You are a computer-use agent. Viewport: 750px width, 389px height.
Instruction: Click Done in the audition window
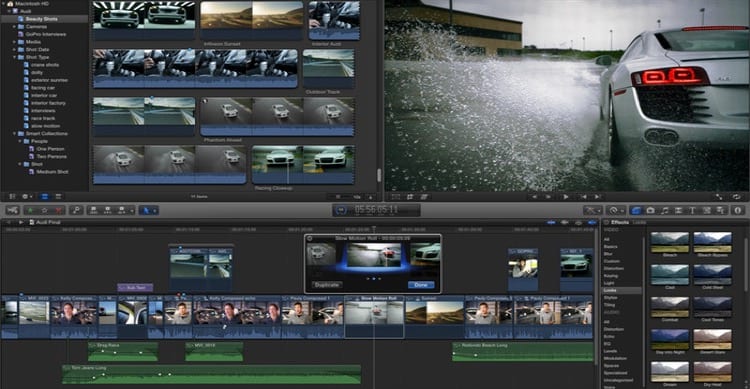[x=421, y=285]
